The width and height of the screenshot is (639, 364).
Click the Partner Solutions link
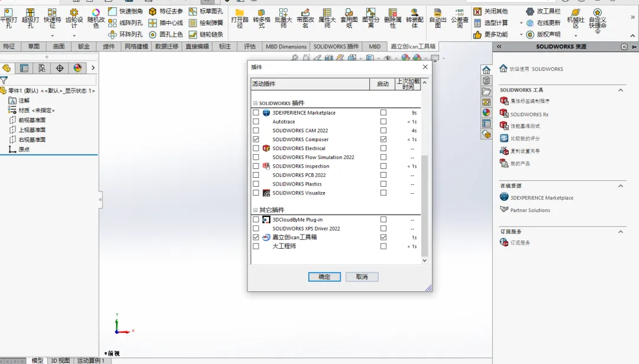coord(530,210)
